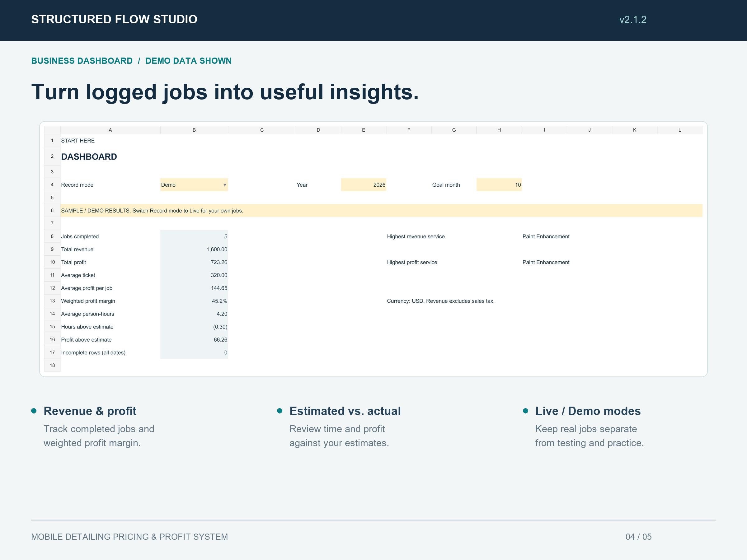Click the Average ticket value 320.00
The width and height of the screenshot is (747, 560).
pos(194,275)
